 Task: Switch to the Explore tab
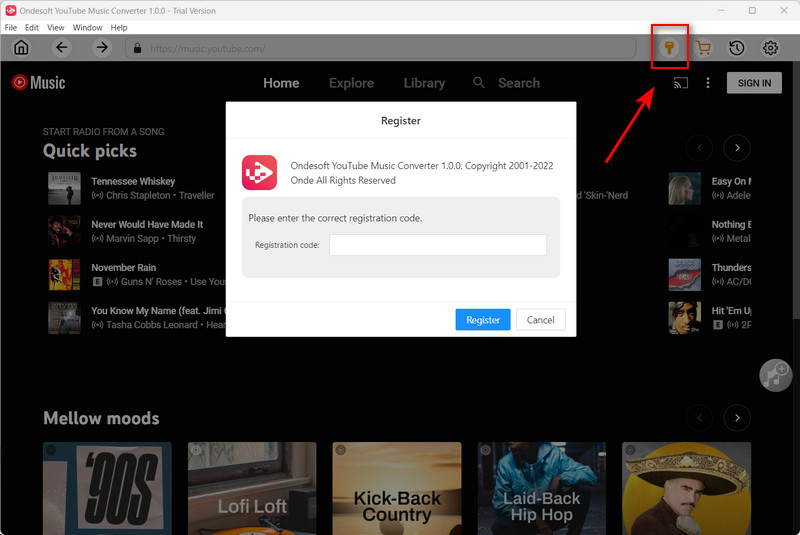coord(352,83)
